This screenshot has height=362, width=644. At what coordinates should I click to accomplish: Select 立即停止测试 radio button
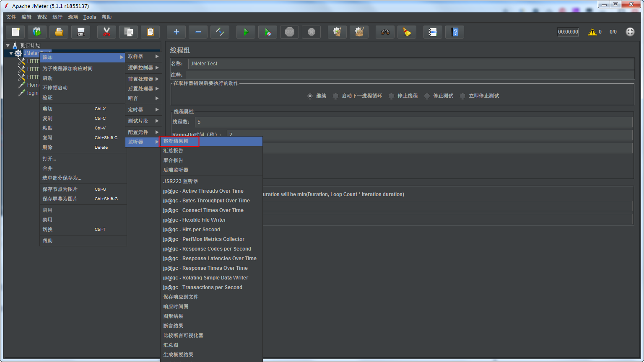[462, 96]
